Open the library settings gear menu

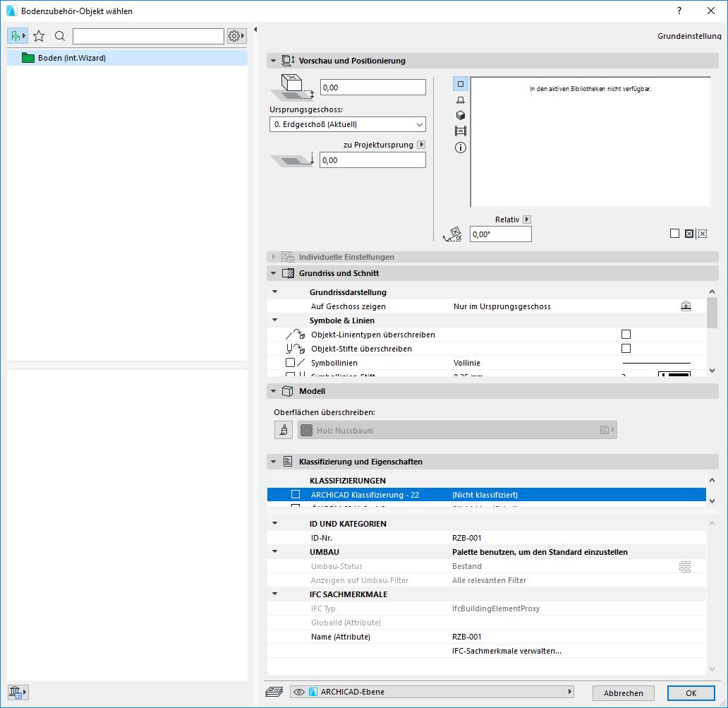(x=236, y=36)
